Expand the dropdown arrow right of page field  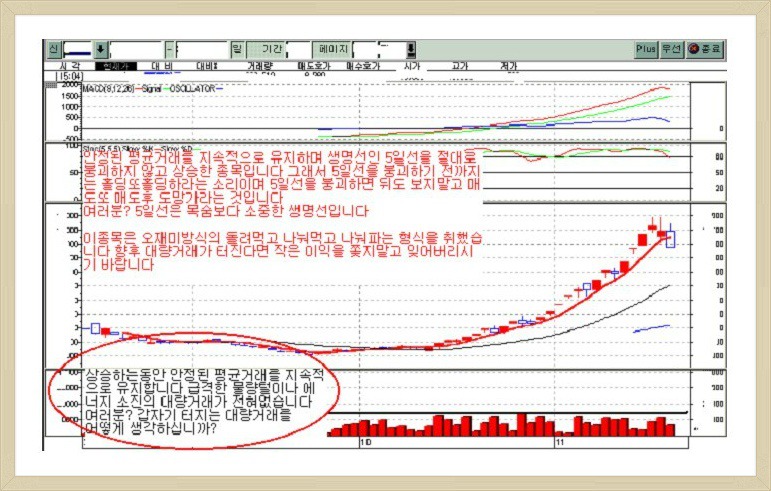click(x=410, y=49)
